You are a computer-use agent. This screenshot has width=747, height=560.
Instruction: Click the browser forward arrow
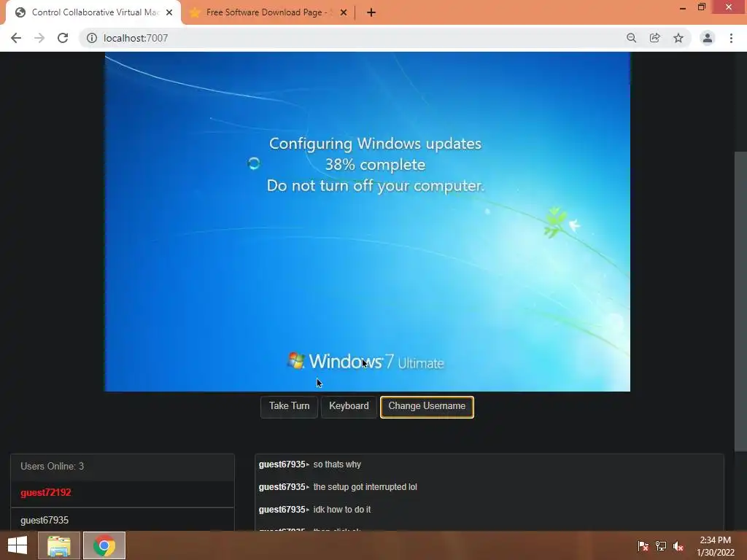[39, 38]
